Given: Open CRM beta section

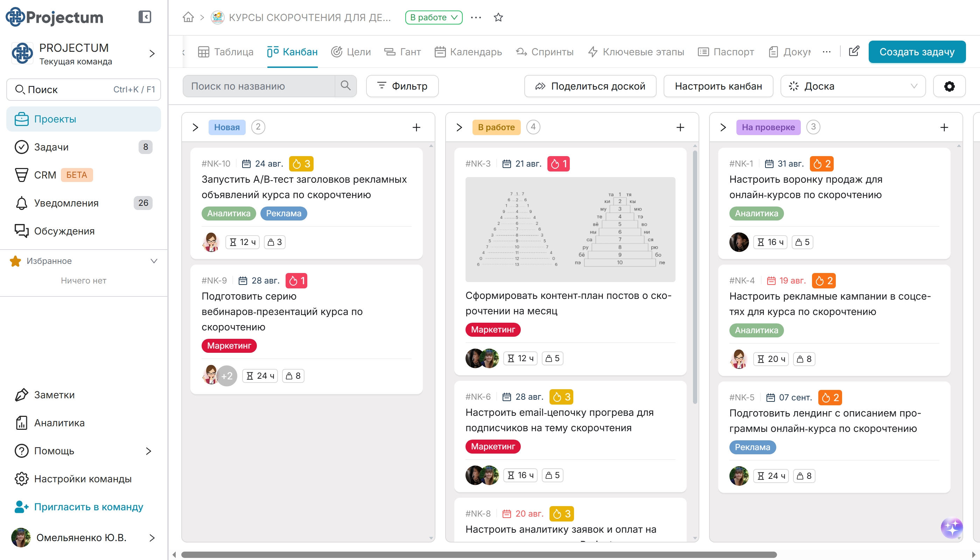Looking at the screenshot, I should (x=83, y=175).
